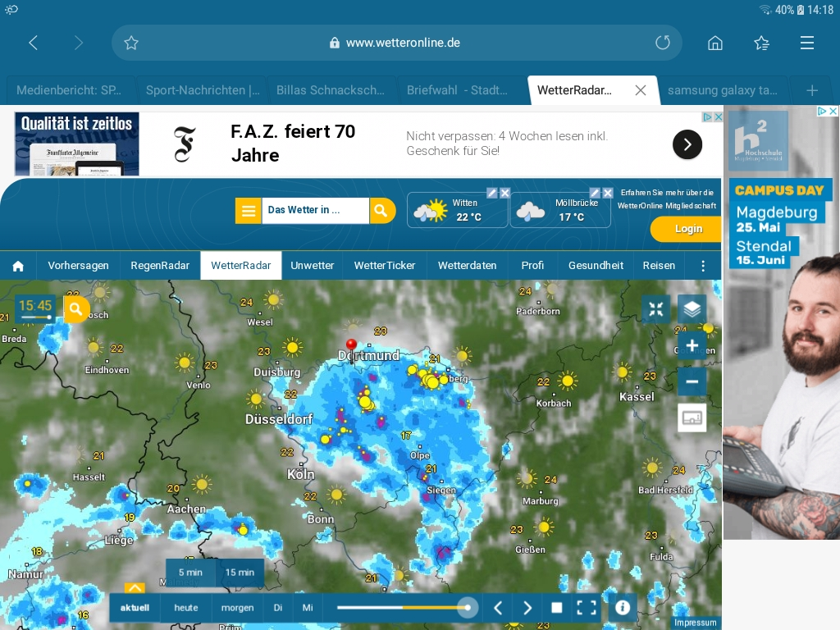Image resolution: width=840 pixels, height=630 pixels.
Task: Open WetterOnline Mitgliedschaft info link
Action: click(667, 199)
